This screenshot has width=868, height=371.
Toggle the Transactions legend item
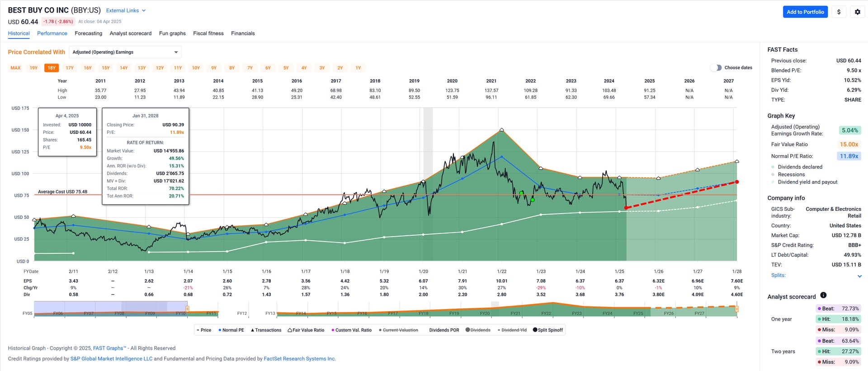(266, 330)
